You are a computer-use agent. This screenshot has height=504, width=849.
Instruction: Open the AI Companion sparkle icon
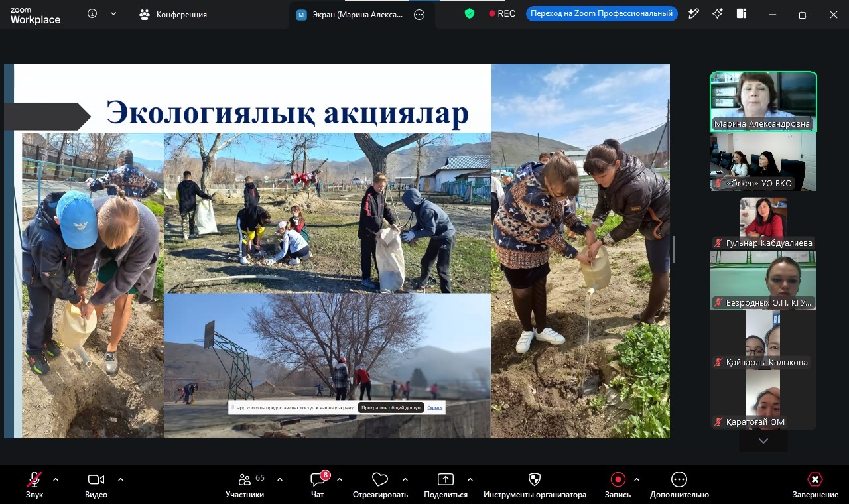point(718,14)
